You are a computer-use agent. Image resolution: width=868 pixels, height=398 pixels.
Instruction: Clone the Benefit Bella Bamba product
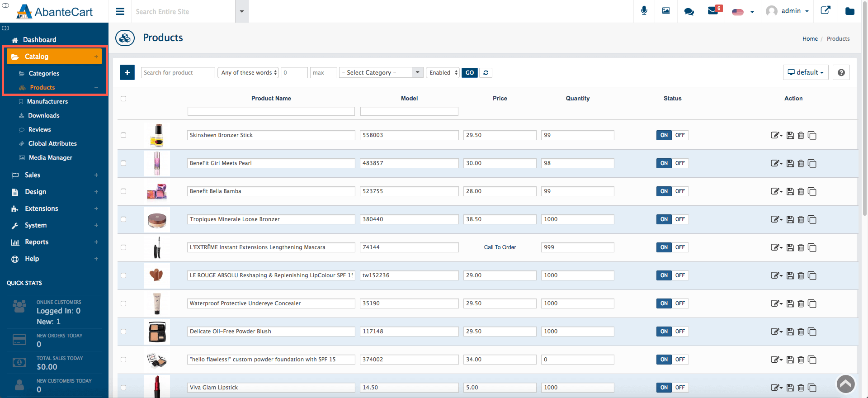812,191
